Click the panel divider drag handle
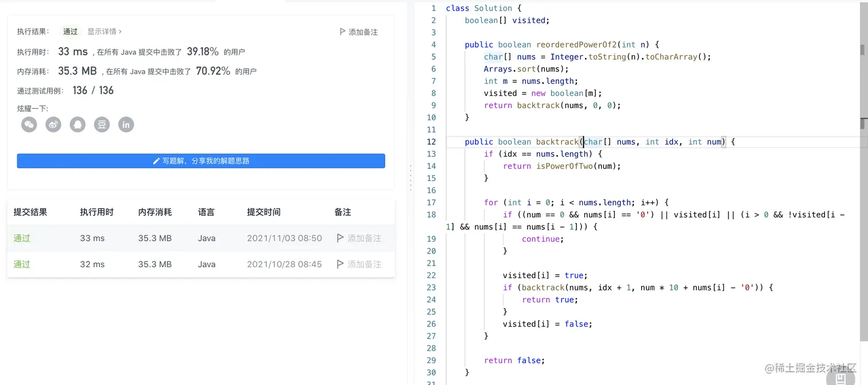This screenshot has width=868, height=385. coord(410,178)
